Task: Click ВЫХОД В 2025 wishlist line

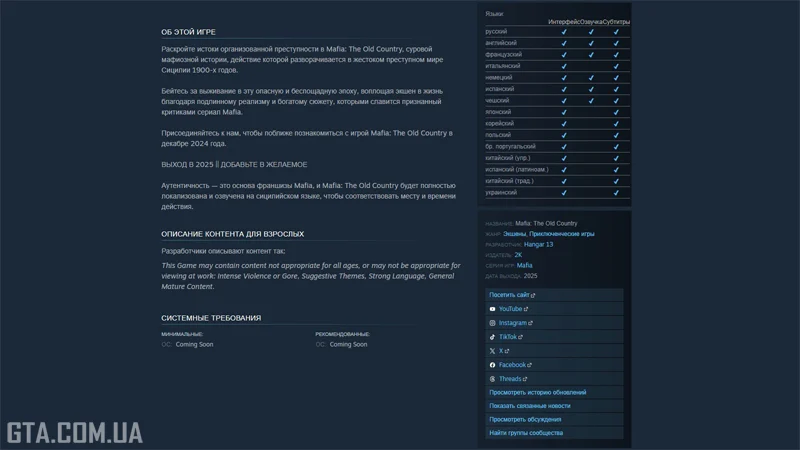Action: 234,164
